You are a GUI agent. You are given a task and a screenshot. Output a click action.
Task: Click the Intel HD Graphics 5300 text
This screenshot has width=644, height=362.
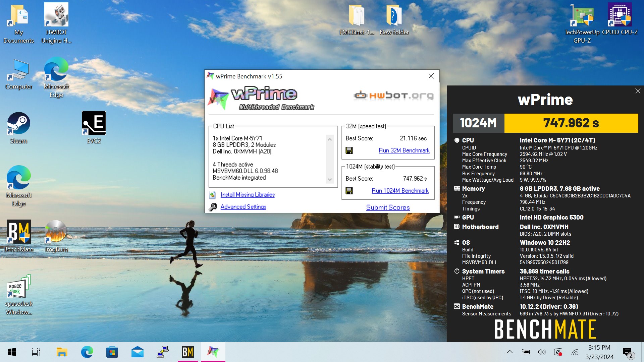(x=552, y=218)
